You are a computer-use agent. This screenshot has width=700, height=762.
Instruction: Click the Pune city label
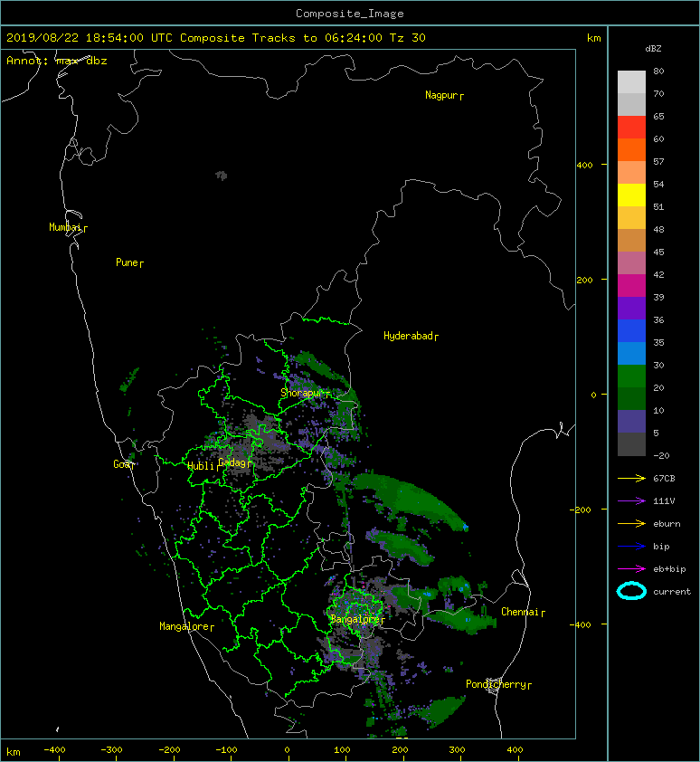[x=127, y=262]
